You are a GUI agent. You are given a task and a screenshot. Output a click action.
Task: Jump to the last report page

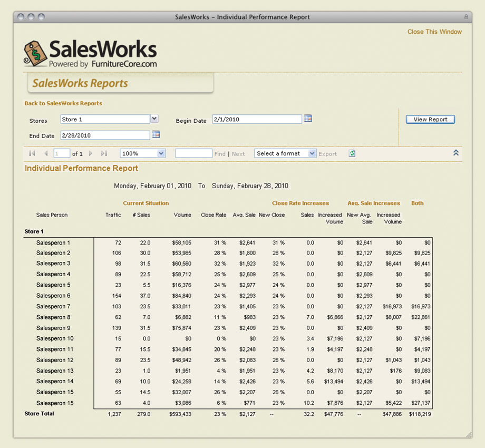pos(103,153)
